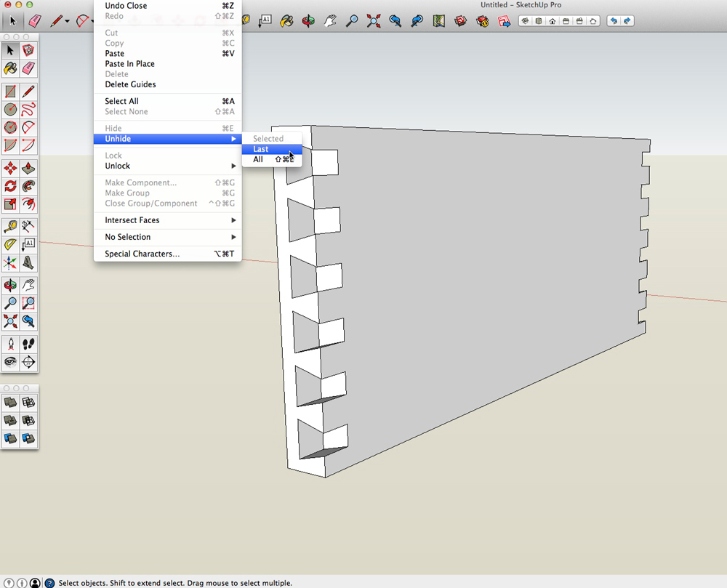This screenshot has height=588, width=727.
Task: Select the Make Component tool in left palette
Action: 28,50
